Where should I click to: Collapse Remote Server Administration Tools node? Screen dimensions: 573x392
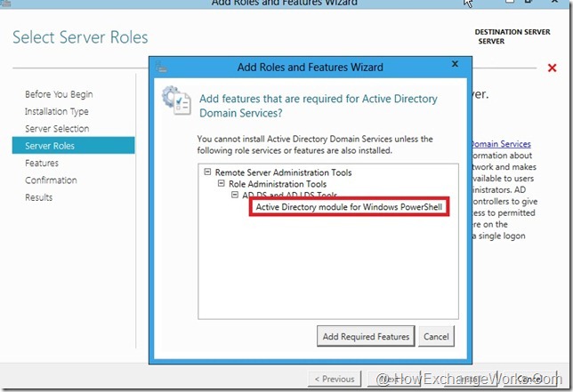[207, 172]
